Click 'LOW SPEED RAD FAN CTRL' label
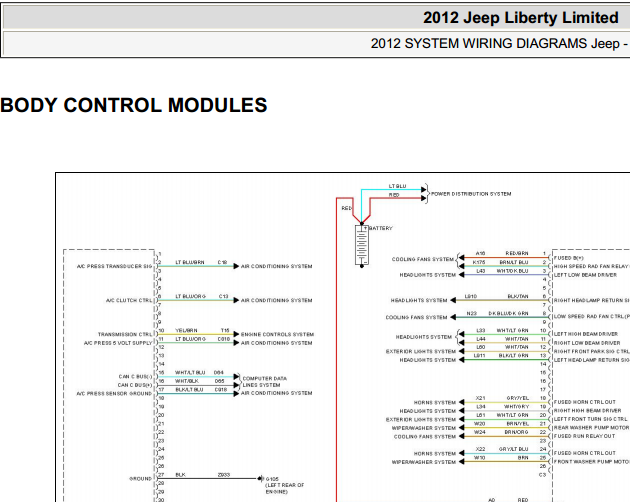 [x=591, y=317]
